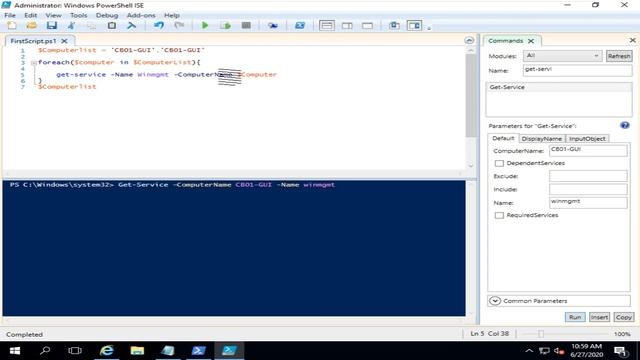Screen dimensions: 640x360
Task: Open the Debug menu
Action: click(x=107, y=15)
